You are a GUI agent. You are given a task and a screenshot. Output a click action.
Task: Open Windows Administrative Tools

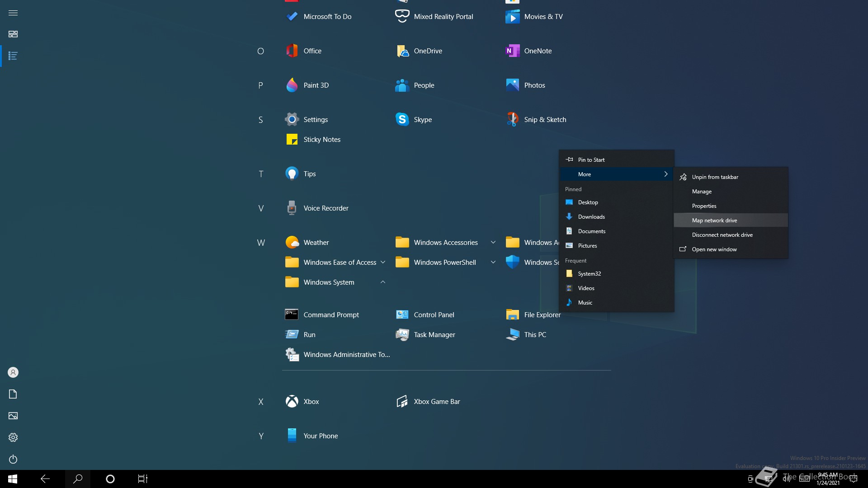pos(338,355)
